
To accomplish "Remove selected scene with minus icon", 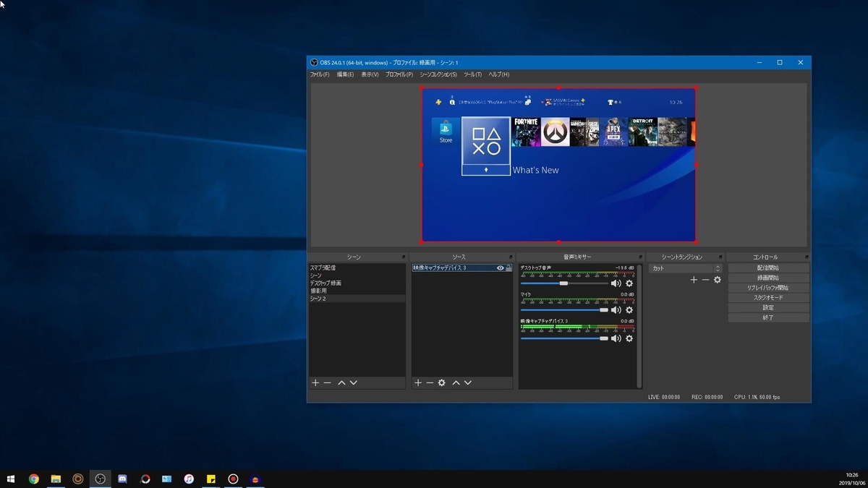I will click(327, 382).
